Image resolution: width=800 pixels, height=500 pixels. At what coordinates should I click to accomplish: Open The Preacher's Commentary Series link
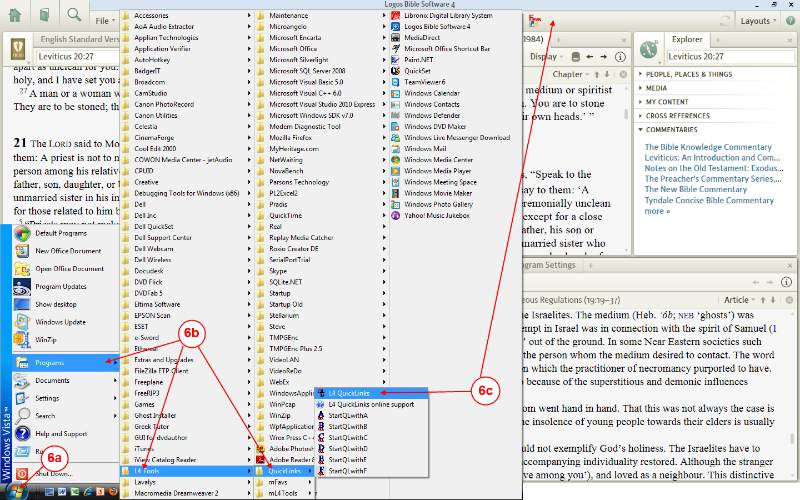click(x=713, y=179)
